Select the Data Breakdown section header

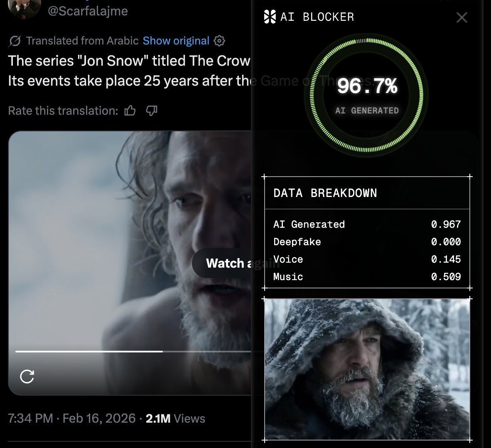click(x=325, y=193)
